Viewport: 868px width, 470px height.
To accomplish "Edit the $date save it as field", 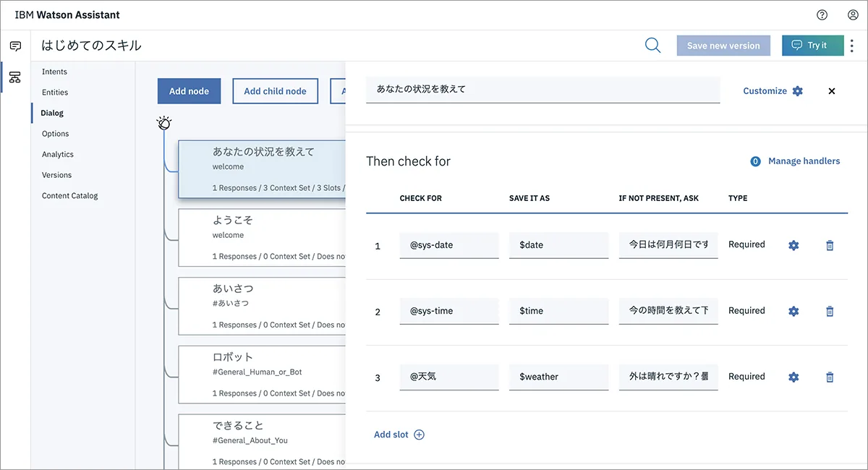I will (x=558, y=245).
